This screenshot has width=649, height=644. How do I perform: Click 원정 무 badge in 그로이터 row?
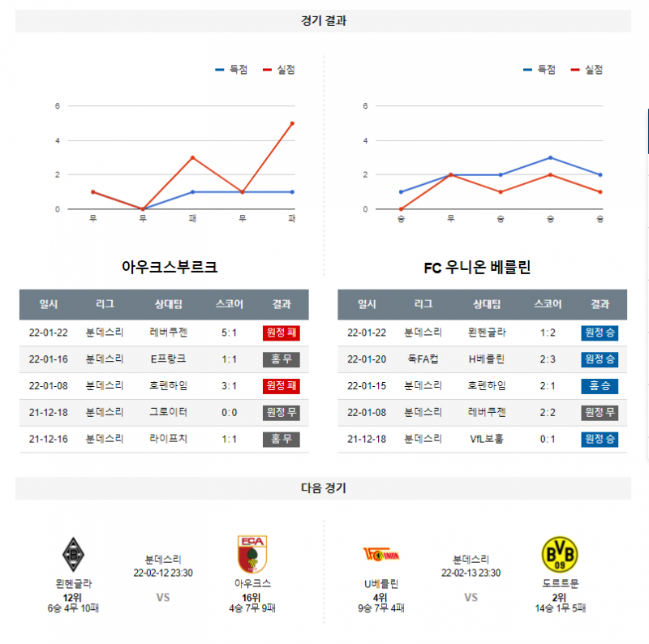pos(282,412)
